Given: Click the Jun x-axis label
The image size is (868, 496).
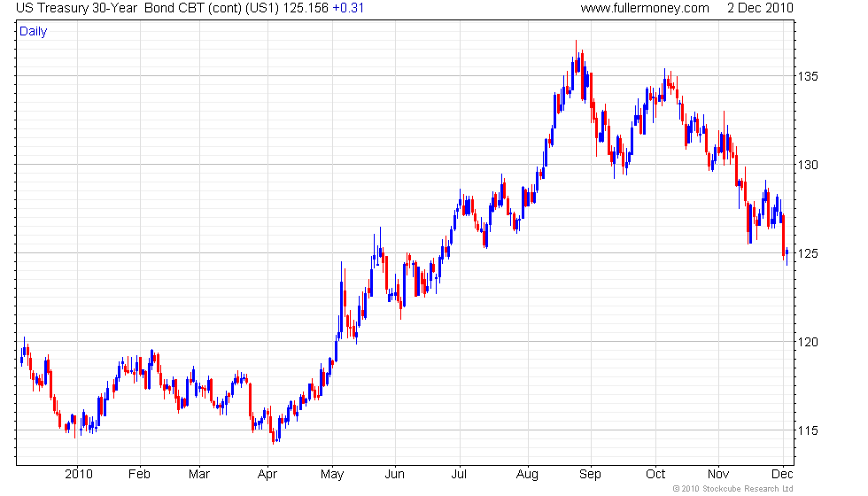Looking at the screenshot, I should click(395, 475).
